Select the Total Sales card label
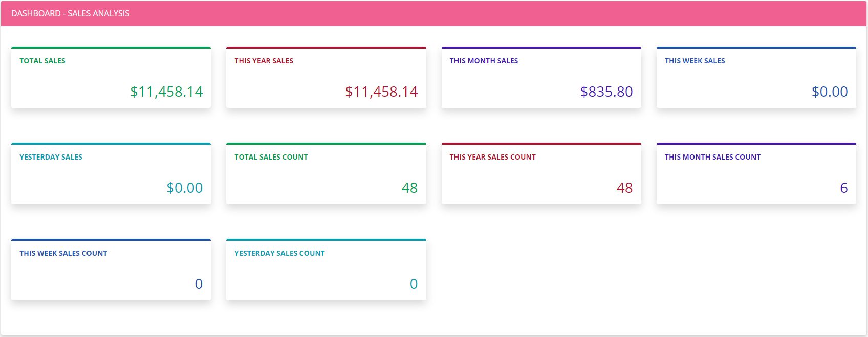The width and height of the screenshot is (868, 337). tap(42, 61)
